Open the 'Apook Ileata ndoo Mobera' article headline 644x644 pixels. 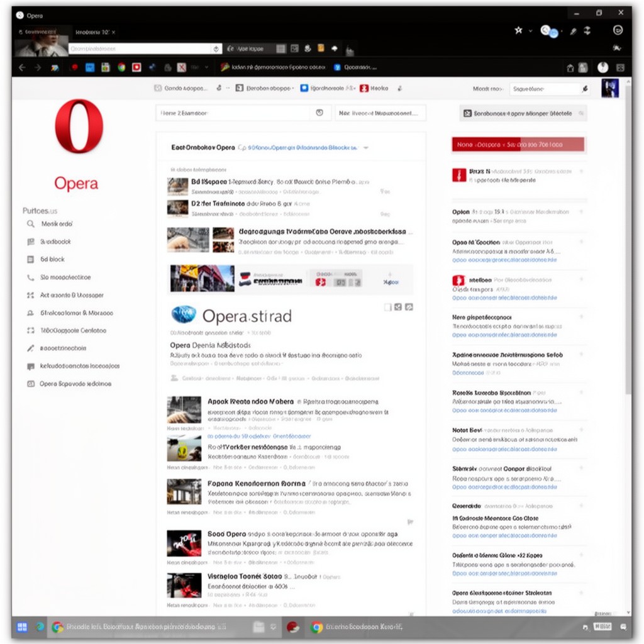pyautogui.click(x=250, y=402)
